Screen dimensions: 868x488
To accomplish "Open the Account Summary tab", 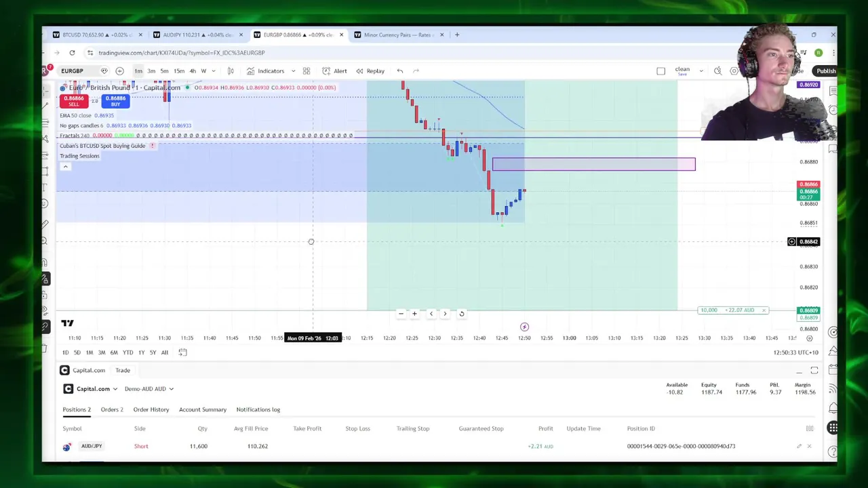I will [203, 409].
